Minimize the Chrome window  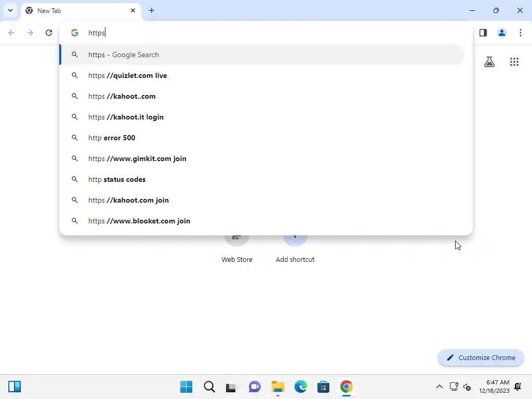472,10
